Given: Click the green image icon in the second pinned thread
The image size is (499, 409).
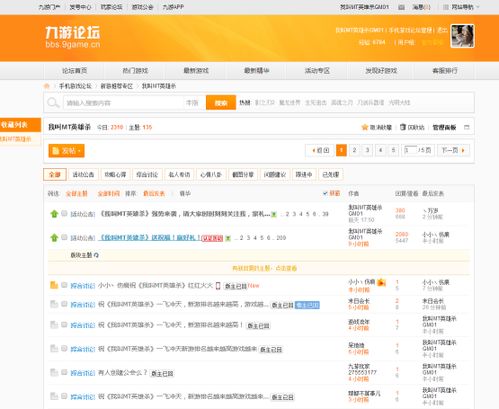Looking at the screenshot, I should (x=228, y=238).
